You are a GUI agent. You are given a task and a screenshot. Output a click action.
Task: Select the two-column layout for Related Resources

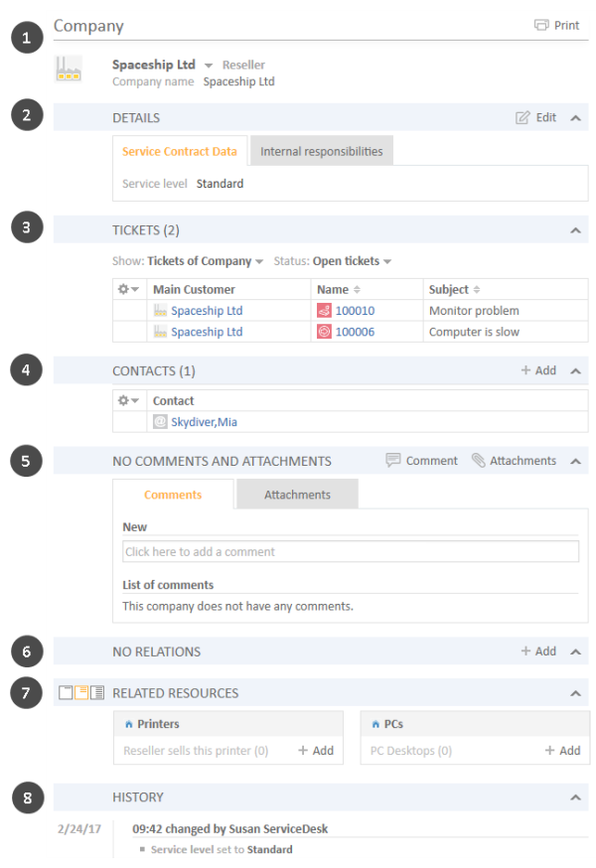click(81, 692)
